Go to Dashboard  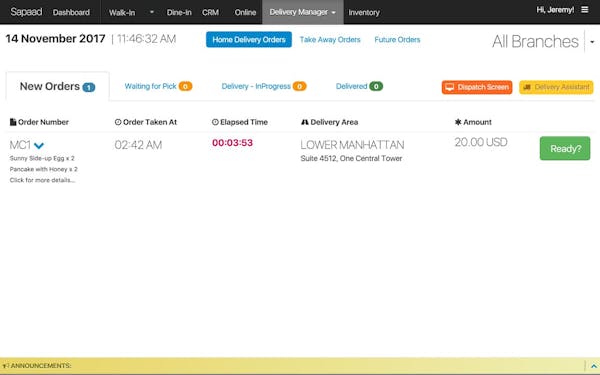(71, 12)
